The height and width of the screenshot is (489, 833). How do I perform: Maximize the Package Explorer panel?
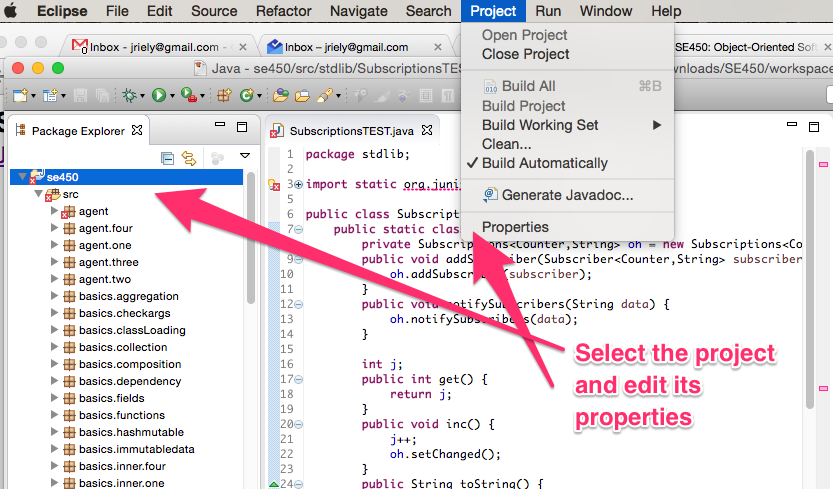tap(241, 128)
